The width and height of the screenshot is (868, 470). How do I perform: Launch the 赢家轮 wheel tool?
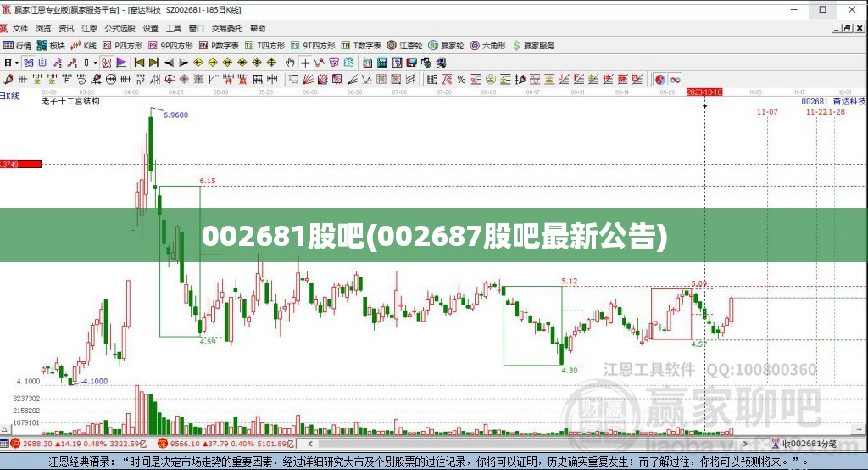446,46
